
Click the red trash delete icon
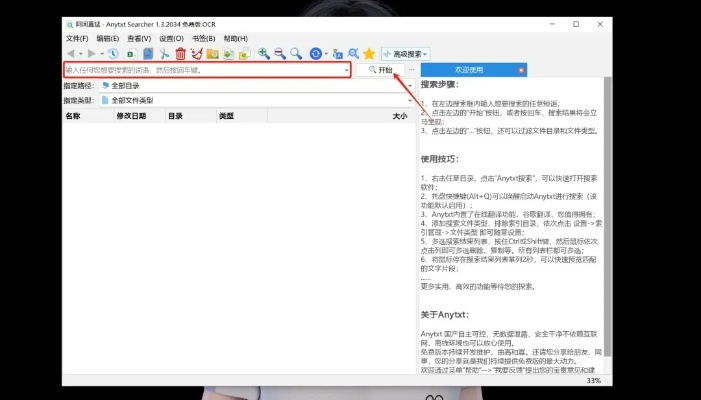180,53
